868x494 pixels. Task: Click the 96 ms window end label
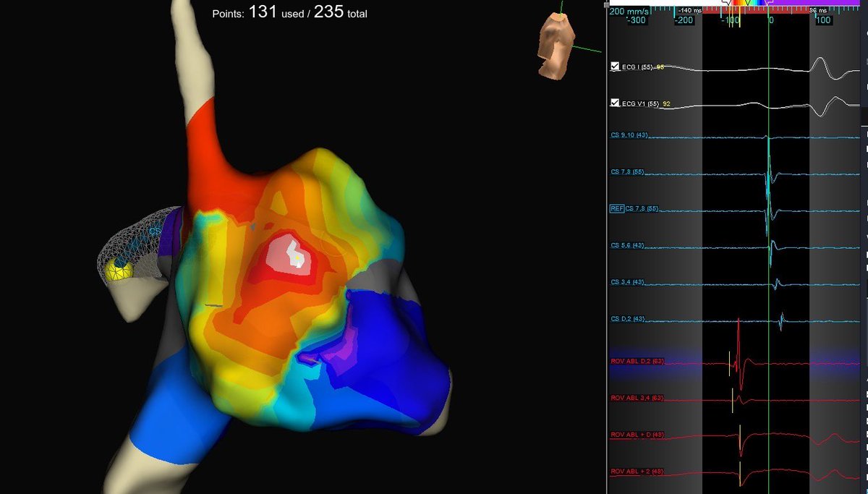(818, 10)
